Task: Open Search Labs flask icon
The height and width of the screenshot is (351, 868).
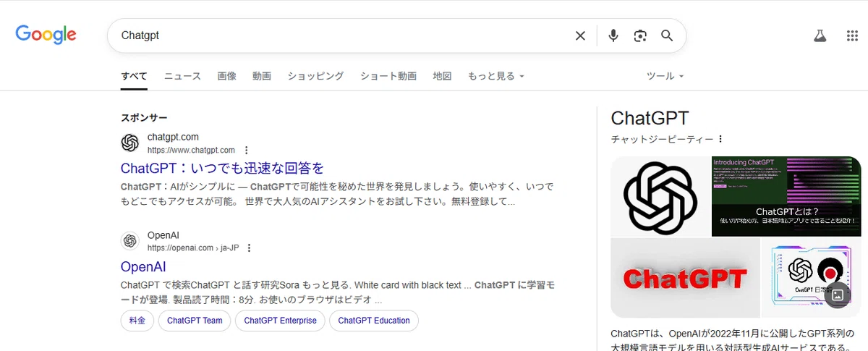Action: click(820, 35)
